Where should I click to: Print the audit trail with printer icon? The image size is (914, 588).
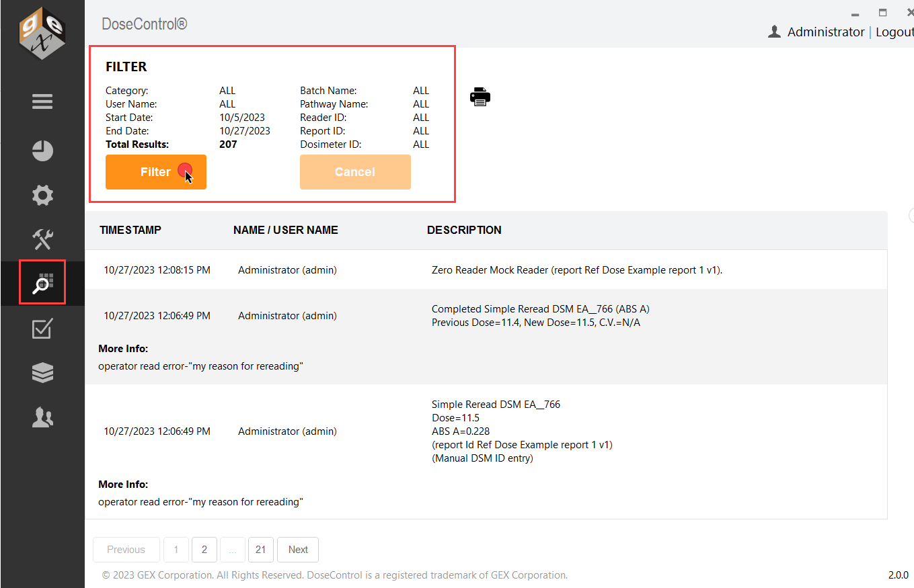point(480,97)
